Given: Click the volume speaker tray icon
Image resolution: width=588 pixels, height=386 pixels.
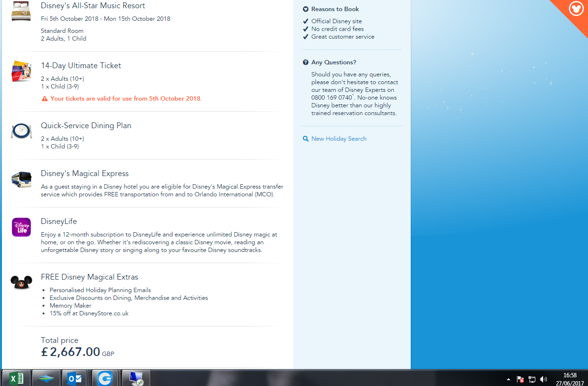Looking at the screenshot, I should 544,379.
